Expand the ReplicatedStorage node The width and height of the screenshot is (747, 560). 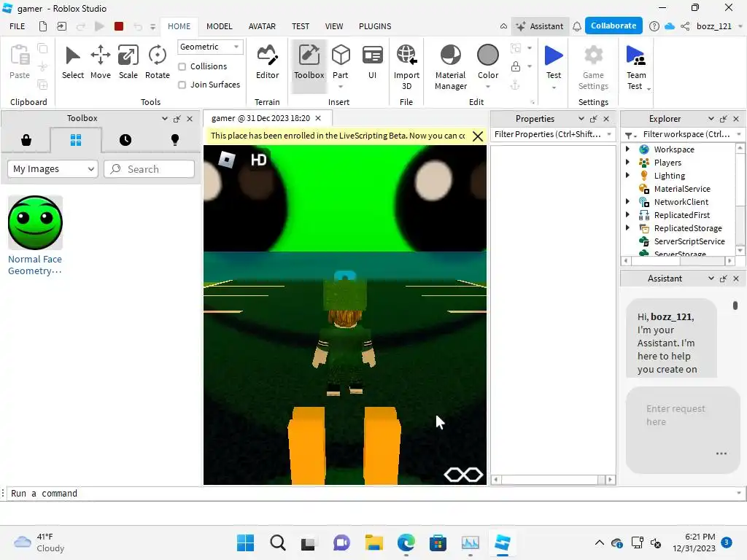(x=628, y=227)
